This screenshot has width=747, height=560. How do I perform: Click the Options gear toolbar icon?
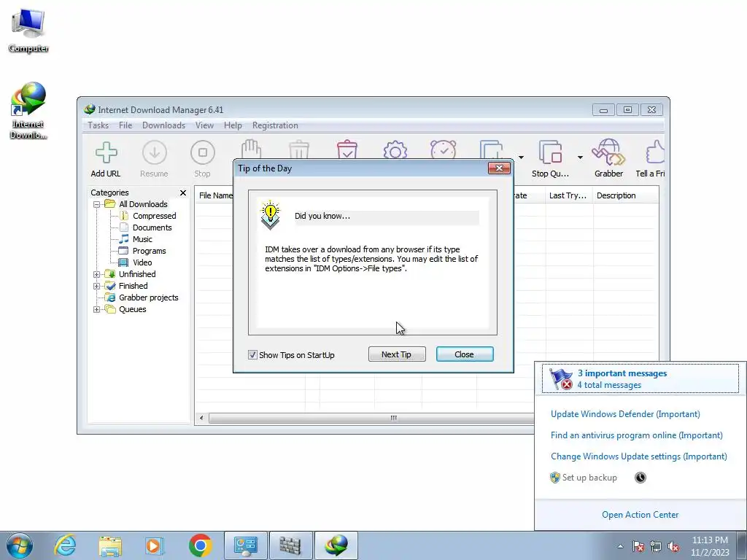[x=395, y=149]
